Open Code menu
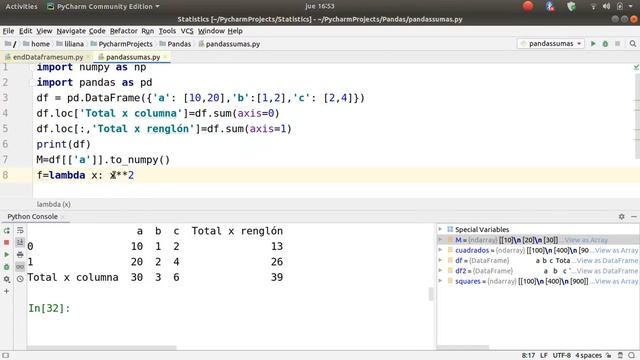Screen dimensions: 640x360 (97, 31)
